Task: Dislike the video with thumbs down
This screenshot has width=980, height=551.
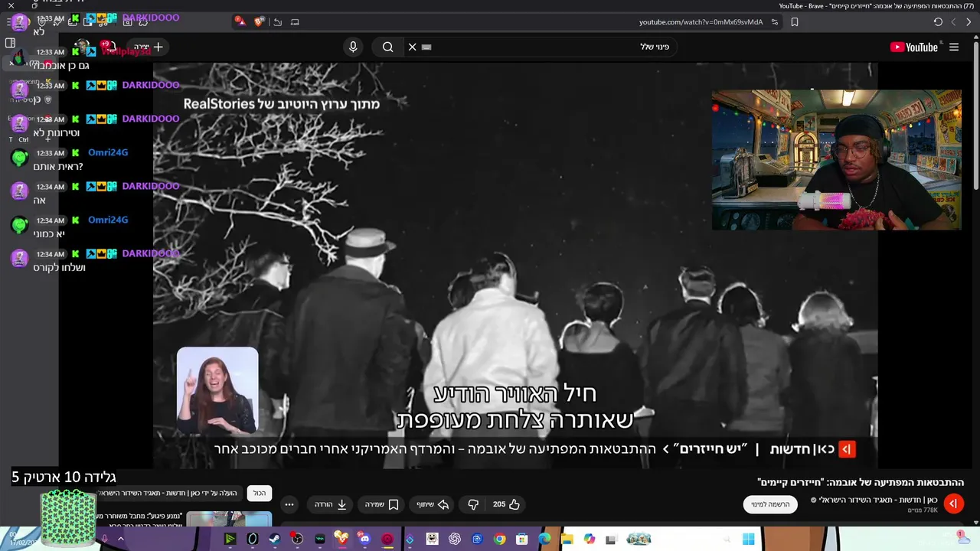Action: [x=473, y=504]
